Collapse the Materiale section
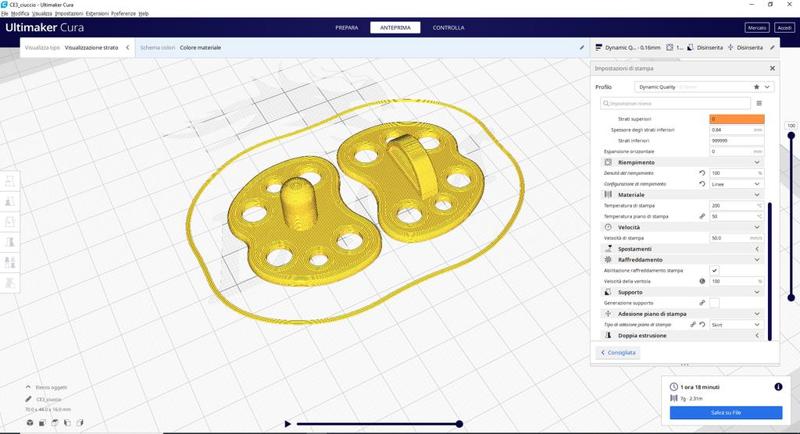Viewport: 800px width, 434px height. (683, 195)
